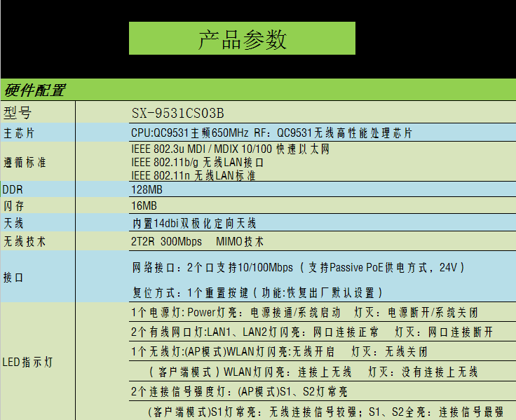
Task: Select the 16MB flash value
Action: 144,206
